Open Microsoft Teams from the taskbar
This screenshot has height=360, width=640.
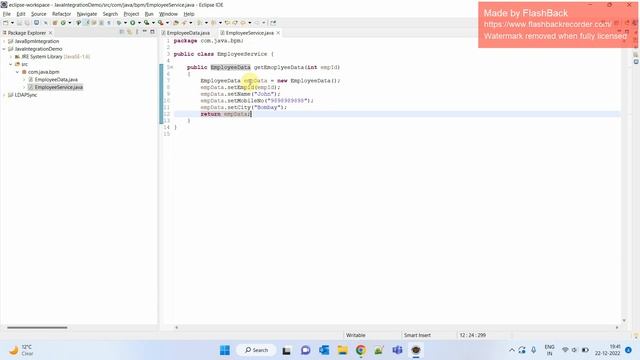(397, 350)
